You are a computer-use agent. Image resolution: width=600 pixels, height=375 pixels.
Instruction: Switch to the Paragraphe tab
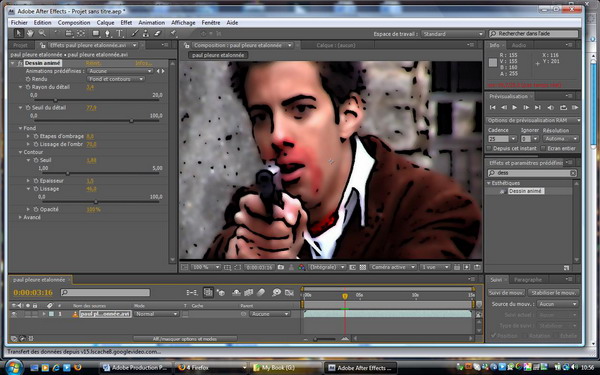click(528, 280)
